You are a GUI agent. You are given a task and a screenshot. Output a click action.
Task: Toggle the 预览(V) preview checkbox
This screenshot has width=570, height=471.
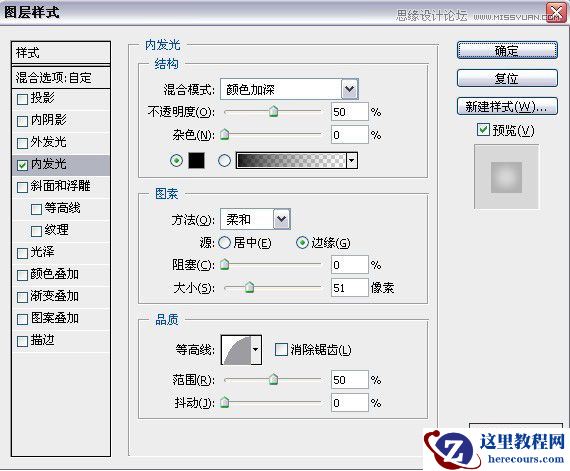pyautogui.click(x=483, y=130)
